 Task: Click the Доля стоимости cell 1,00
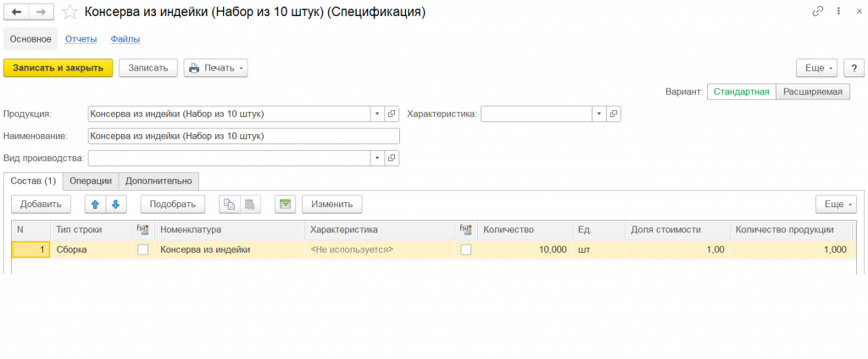[677, 250]
